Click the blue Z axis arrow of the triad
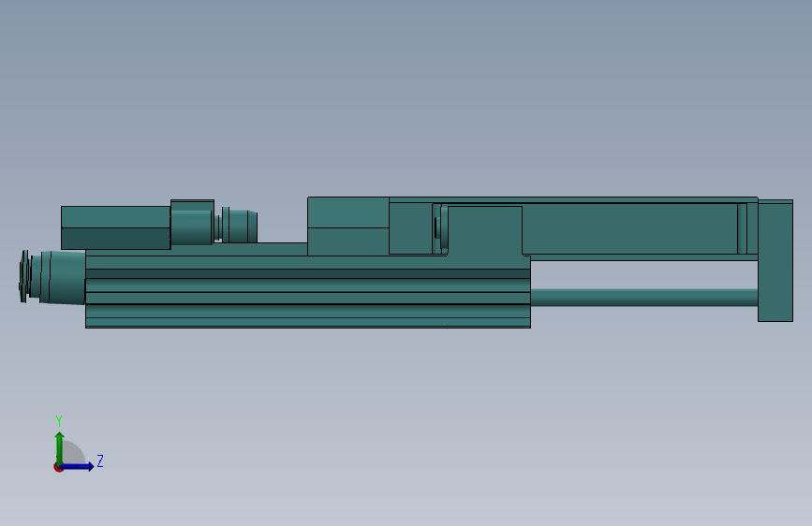The width and height of the screenshot is (812, 526). (x=78, y=466)
